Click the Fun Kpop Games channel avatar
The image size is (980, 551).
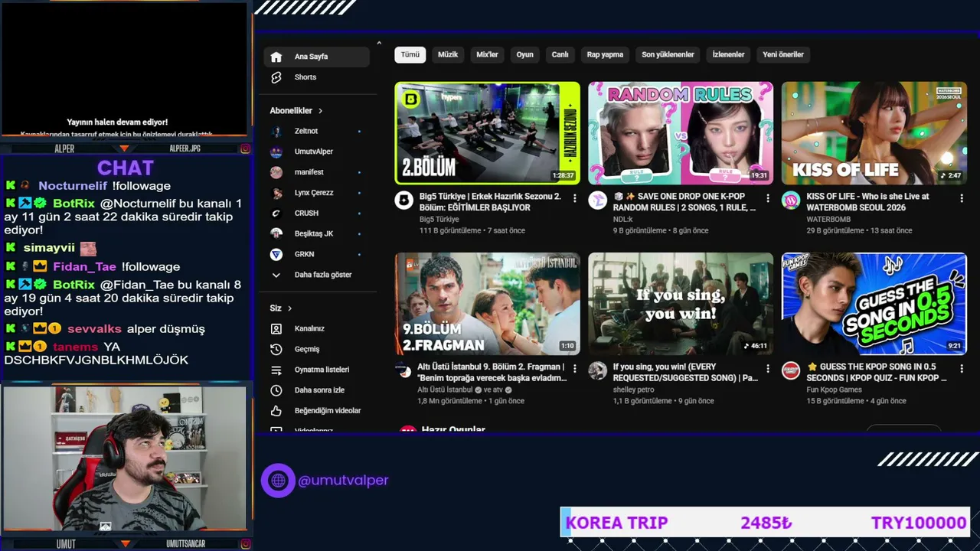(x=791, y=371)
